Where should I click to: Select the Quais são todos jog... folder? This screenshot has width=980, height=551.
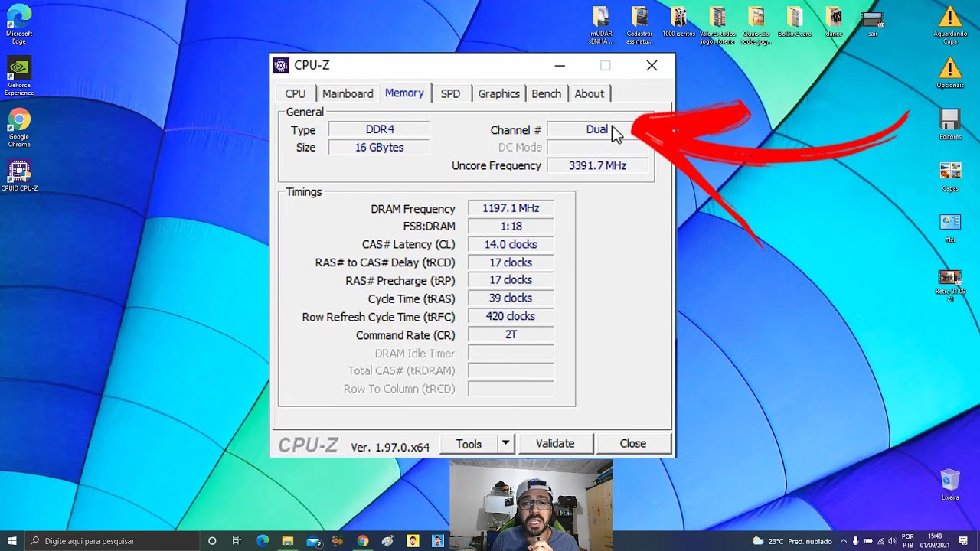[756, 25]
